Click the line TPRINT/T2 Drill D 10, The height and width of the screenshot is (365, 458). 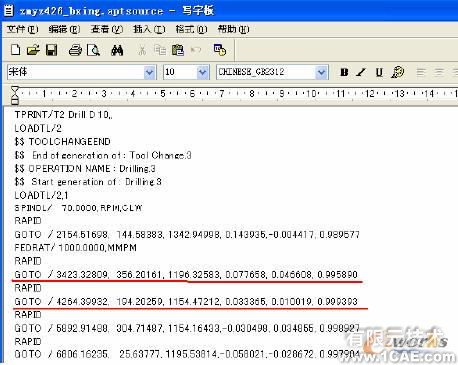tap(63, 115)
